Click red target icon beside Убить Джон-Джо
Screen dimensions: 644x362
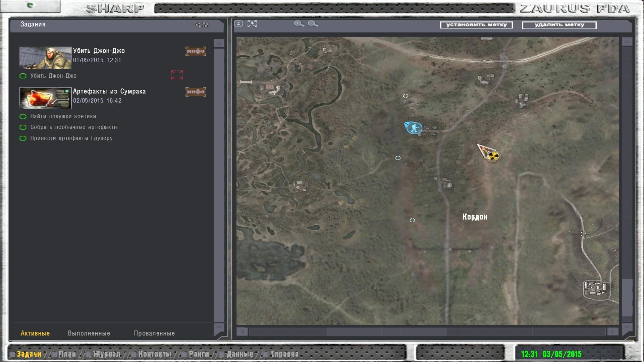[177, 75]
